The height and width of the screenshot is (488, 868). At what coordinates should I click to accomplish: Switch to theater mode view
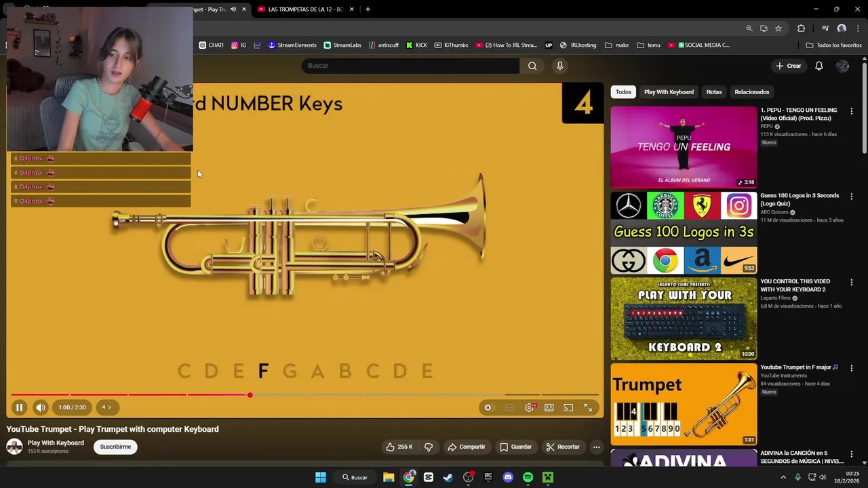[549, 407]
